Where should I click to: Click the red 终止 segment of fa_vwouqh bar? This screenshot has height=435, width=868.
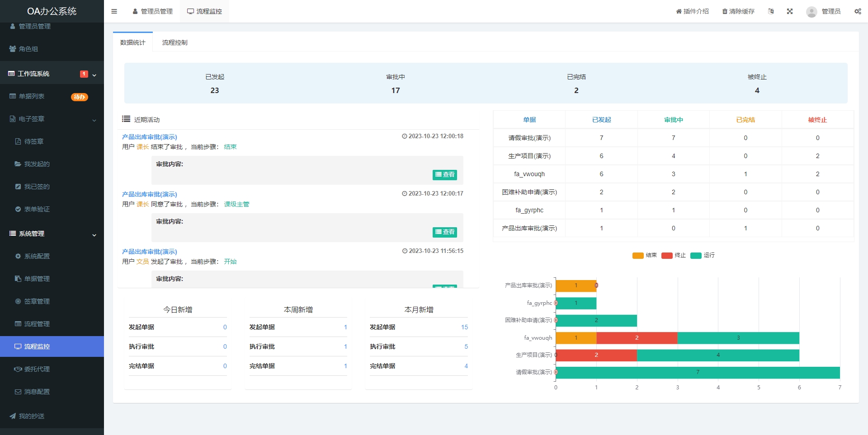(x=637, y=338)
